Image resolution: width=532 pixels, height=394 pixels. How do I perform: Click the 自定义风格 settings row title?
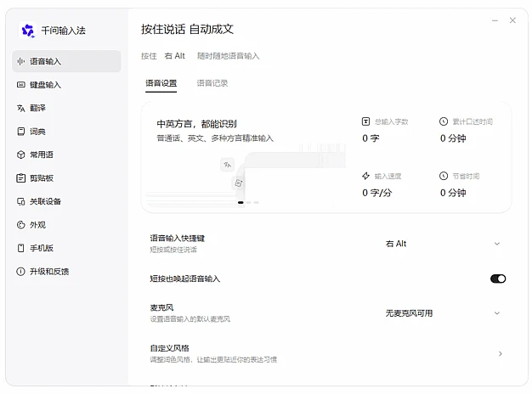170,348
